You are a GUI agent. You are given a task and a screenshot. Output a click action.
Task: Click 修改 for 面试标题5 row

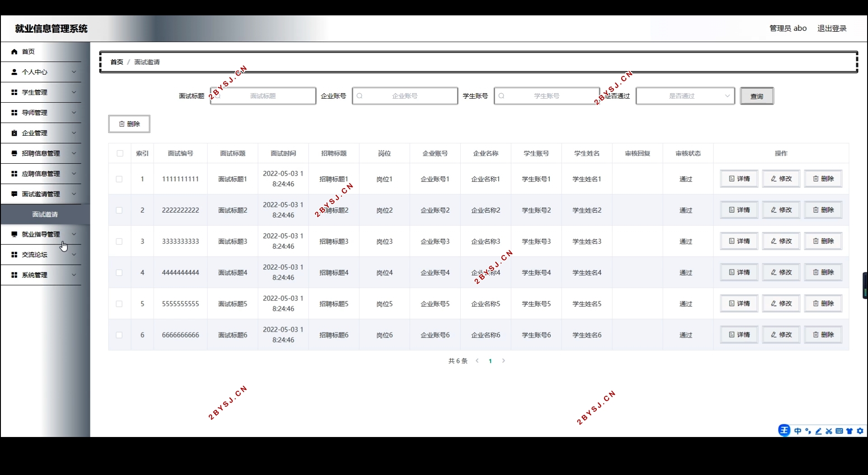tap(781, 304)
